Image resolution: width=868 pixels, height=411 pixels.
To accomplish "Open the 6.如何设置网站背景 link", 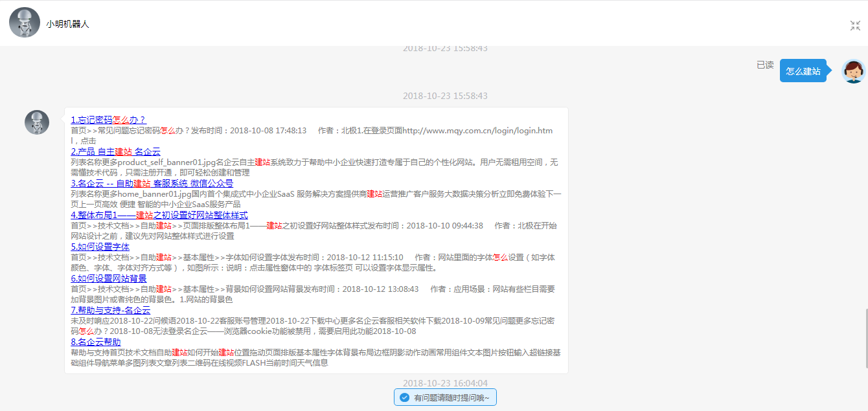I will click(108, 278).
